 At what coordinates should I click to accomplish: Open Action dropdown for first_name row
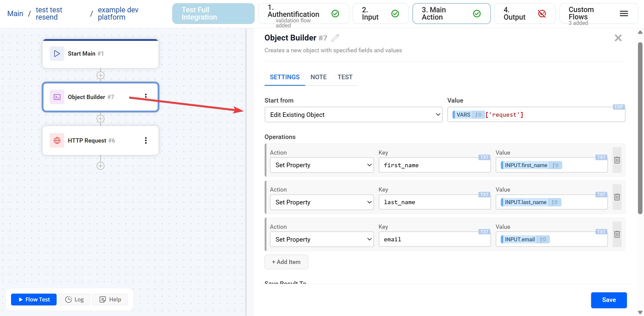coord(321,165)
